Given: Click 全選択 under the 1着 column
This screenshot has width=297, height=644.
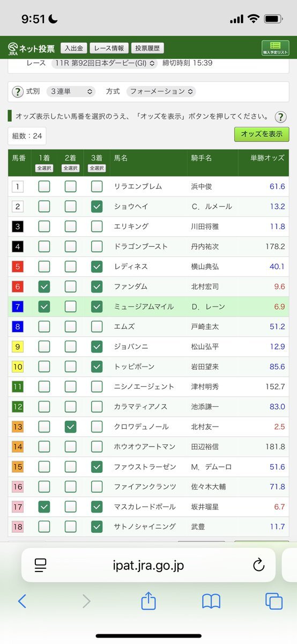Looking at the screenshot, I should 44,168.
